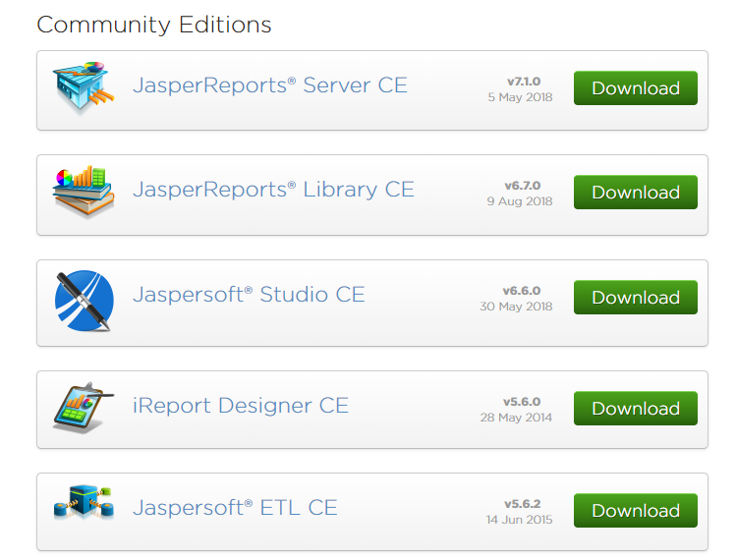736x560 pixels.
Task: Click the 5 May 2018 release date
Action: (520, 97)
